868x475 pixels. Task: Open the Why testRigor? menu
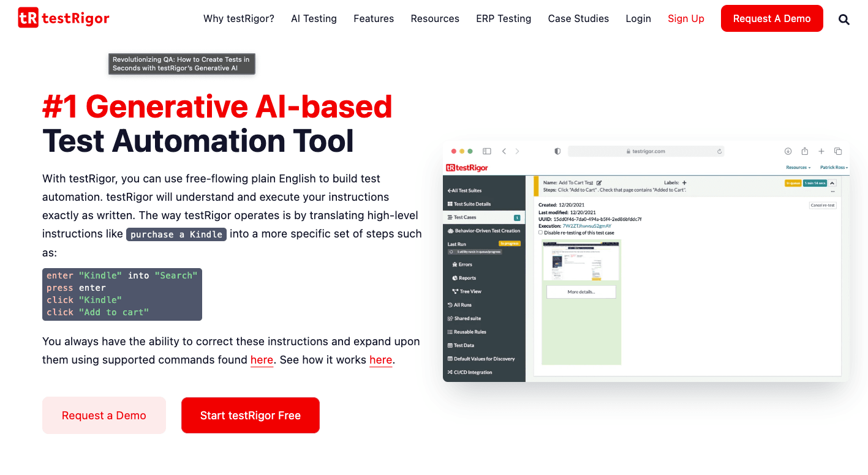coord(239,18)
